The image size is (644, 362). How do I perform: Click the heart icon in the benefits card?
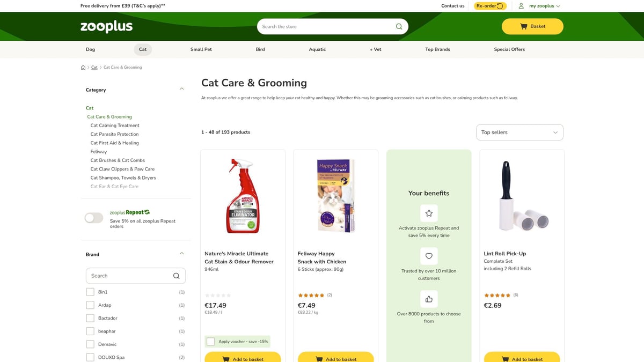pyautogui.click(x=429, y=256)
